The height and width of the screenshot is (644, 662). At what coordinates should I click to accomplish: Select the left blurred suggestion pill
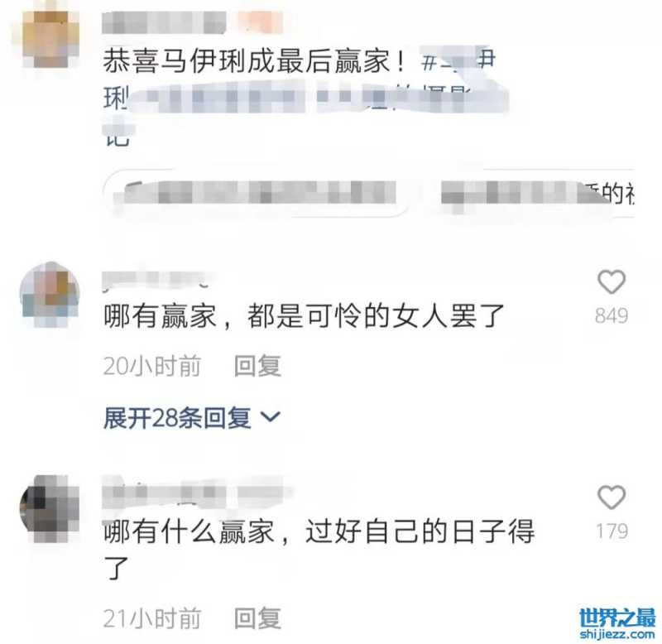click(257, 193)
